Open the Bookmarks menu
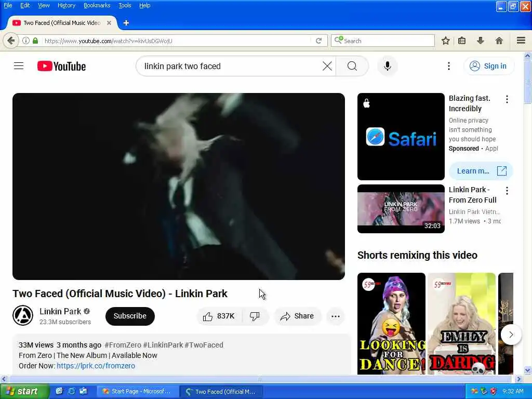Viewport: 532px width, 399px height. 97,5
